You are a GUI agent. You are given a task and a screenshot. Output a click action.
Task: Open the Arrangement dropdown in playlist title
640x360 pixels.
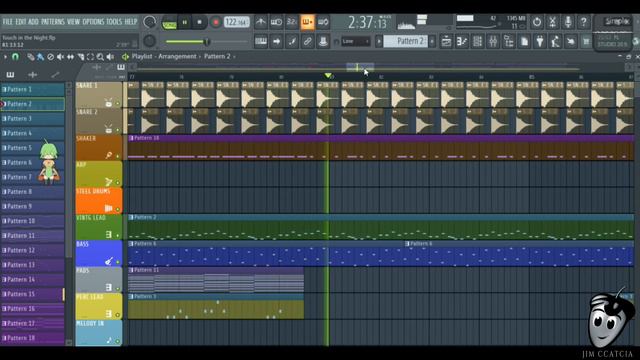click(x=177, y=57)
